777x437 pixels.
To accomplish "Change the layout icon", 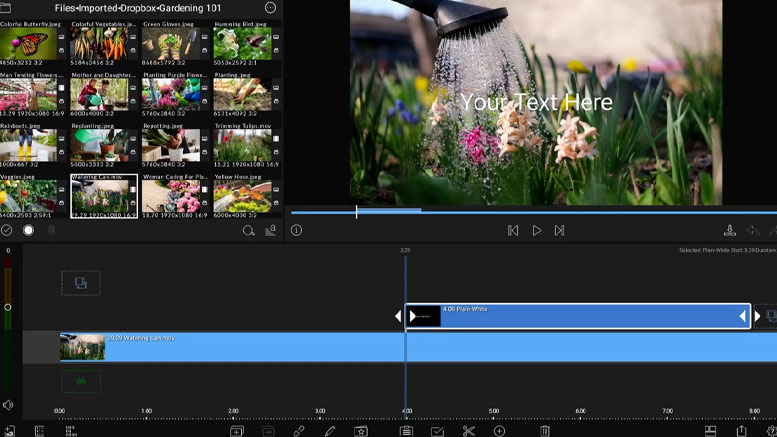I will tap(711, 431).
